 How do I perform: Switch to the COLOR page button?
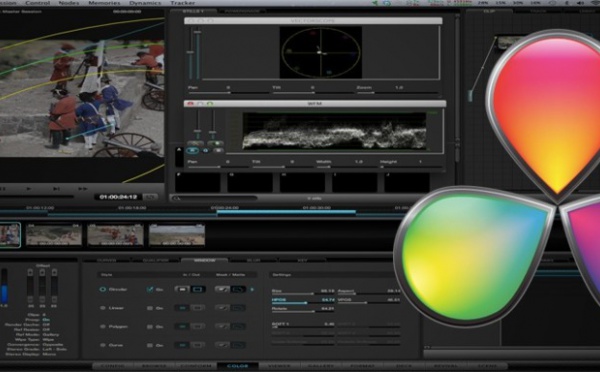pyautogui.click(x=238, y=366)
